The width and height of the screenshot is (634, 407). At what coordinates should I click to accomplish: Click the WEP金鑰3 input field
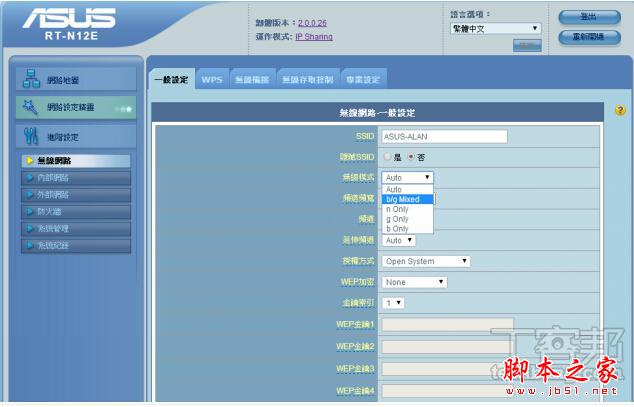point(448,369)
